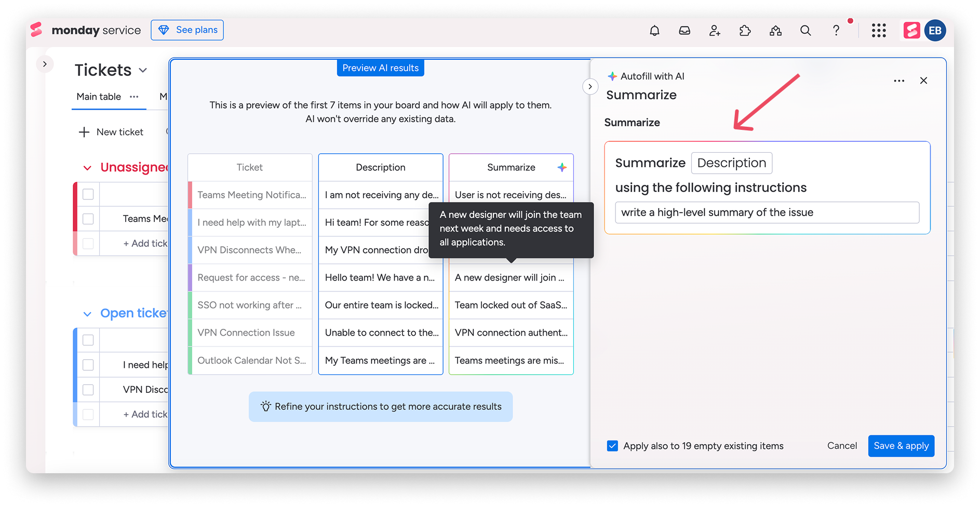Screen dimensions: 980x507
Task: Change the Description column selector
Action: point(731,163)
